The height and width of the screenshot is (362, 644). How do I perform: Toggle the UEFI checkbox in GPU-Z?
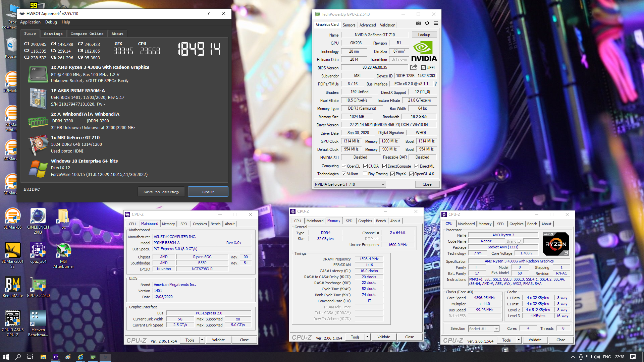tap(423, 68)
